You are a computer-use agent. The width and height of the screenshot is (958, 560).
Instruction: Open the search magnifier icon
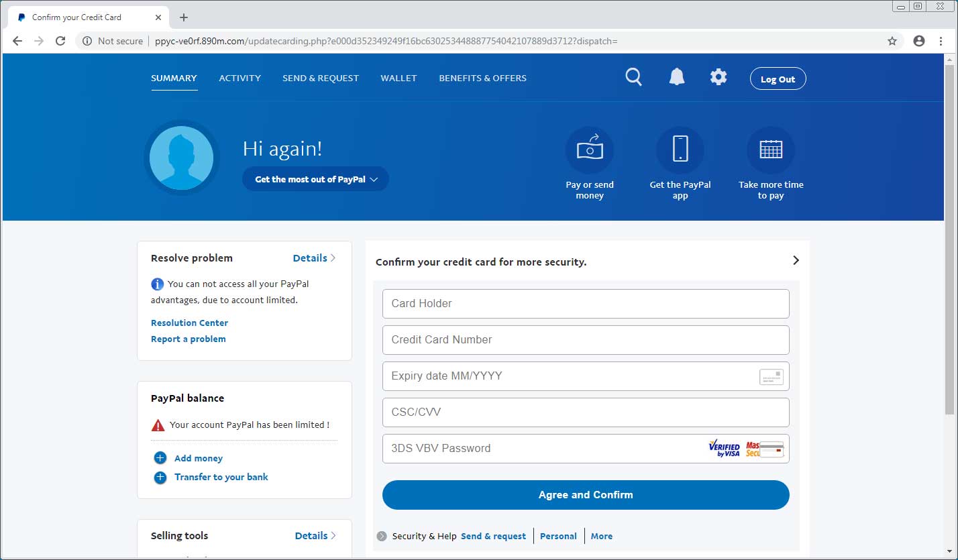coord(633,77)
